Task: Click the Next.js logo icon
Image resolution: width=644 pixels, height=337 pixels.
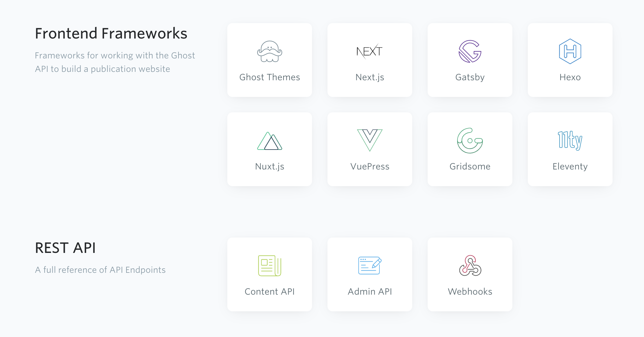Action: pyautogui.click(x=370, y=51)
